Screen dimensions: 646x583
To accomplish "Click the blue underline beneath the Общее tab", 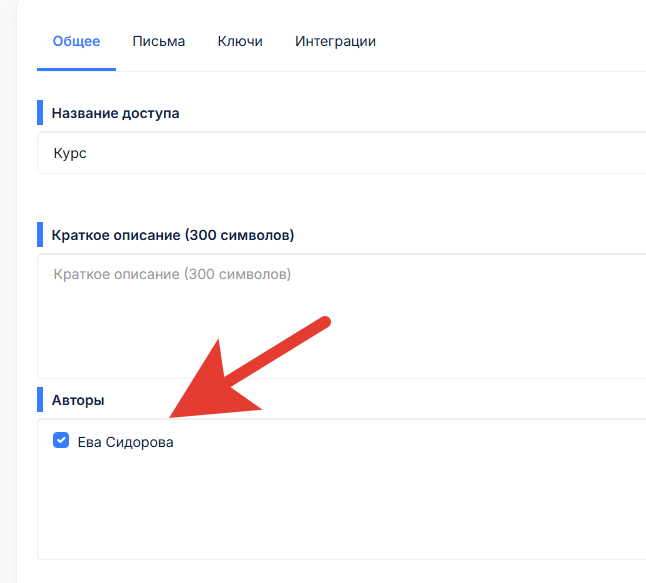I will tap(76, 69).
